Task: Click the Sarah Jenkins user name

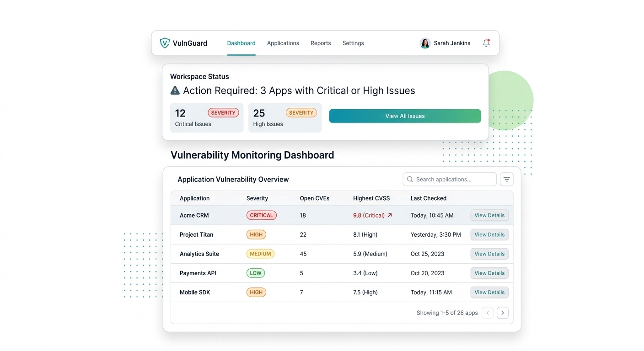Action: click(452, 43)
